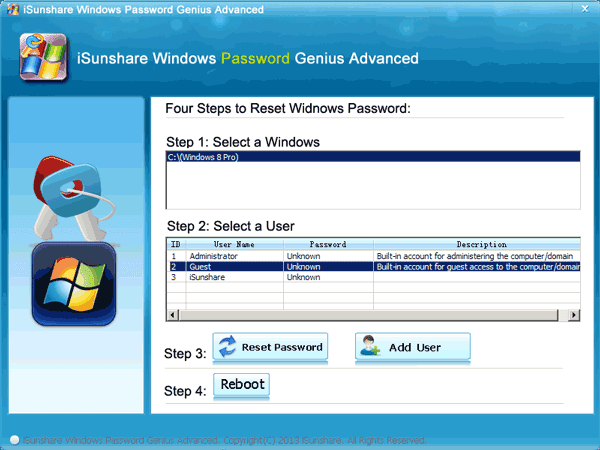Click the title bar application icon
Viewport: 600px width, 450px height.
point(13,9)
